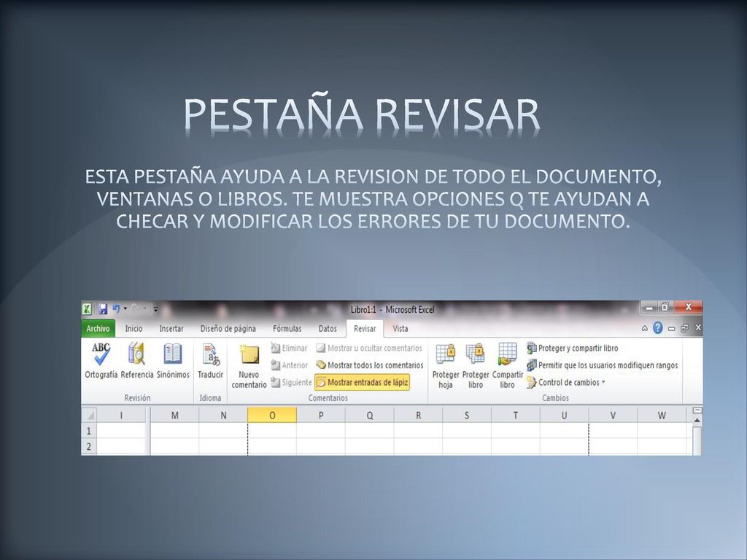Click cell M1 in the spreadsheet

click(x=175, y=431)
